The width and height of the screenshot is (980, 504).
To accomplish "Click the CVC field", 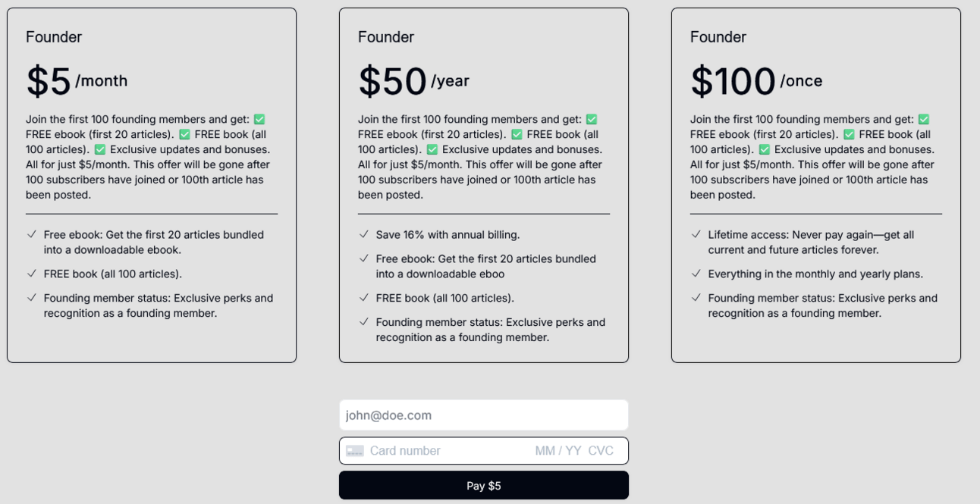I will (601, 451).
